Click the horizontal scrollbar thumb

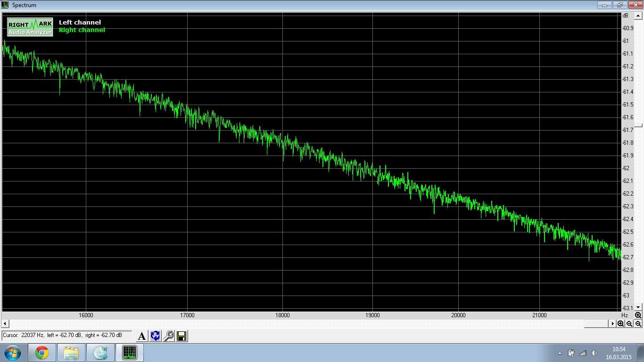(596, 324)
